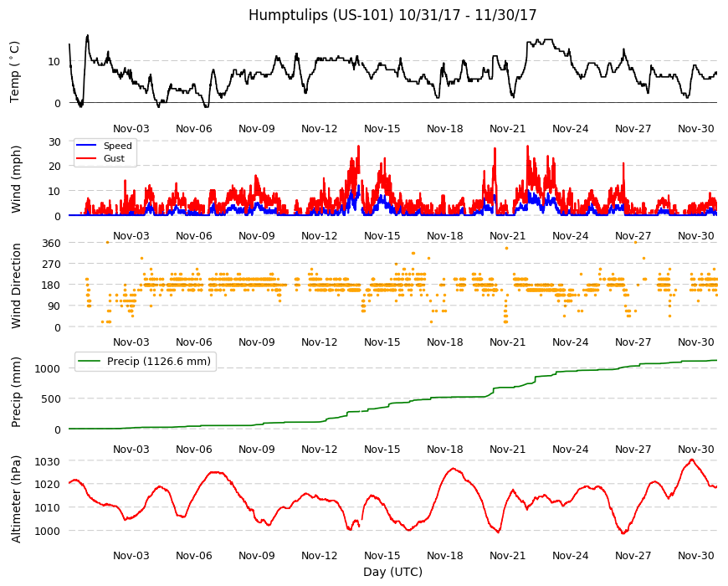
Task: Click the 1030 tick on altimeter axis
Action: click(48, 461)
